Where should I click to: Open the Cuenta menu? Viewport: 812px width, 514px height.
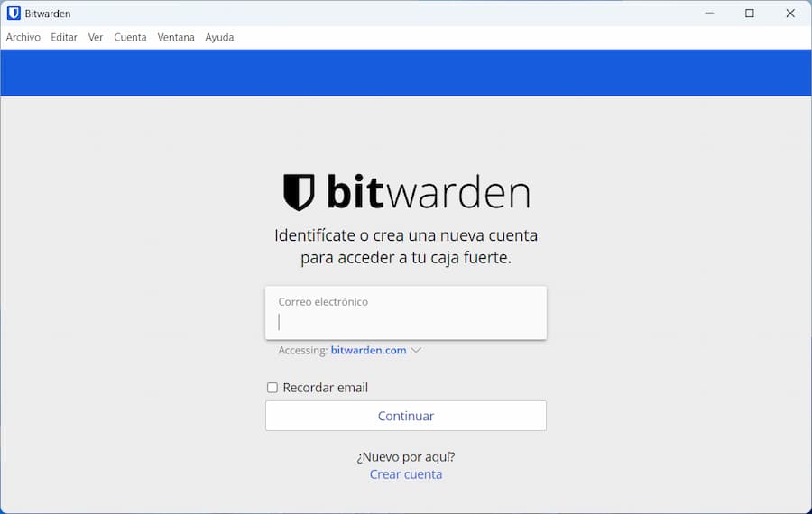[130, 37]
